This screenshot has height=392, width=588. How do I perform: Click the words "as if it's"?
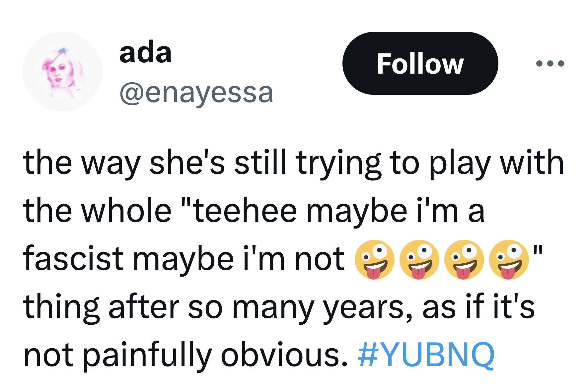pos(478,307)
